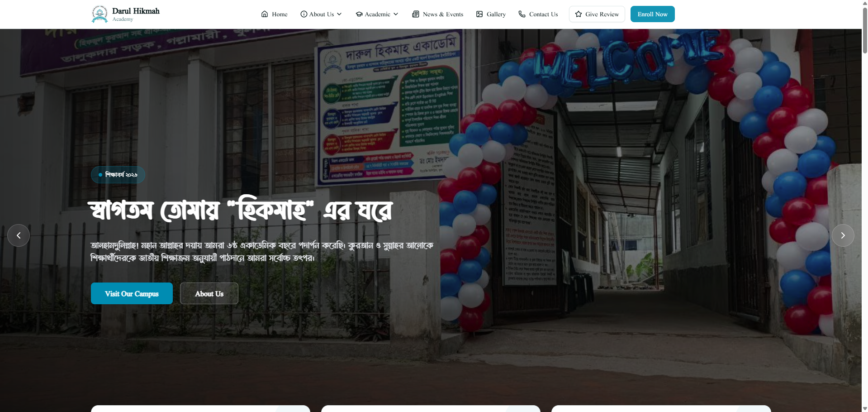
Task: Click the star icon in Give Review
Action: [x=579, y=14]
